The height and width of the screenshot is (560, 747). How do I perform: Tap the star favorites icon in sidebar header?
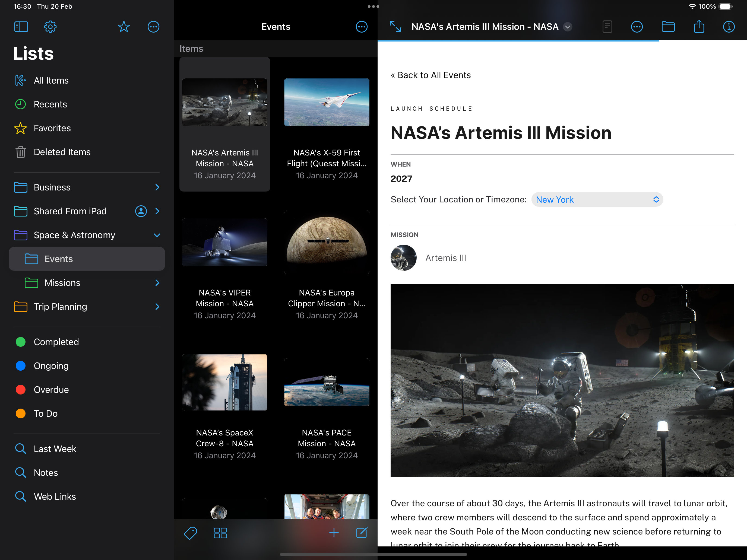124,27
